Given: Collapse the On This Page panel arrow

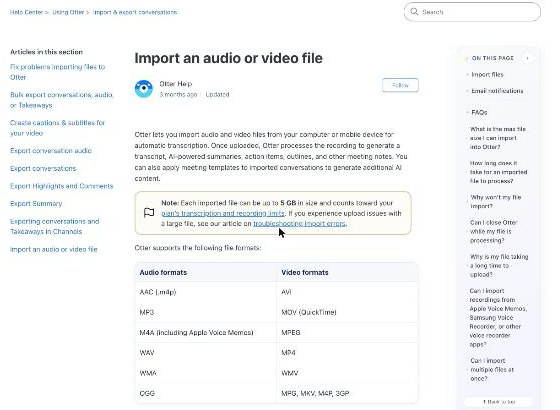Looking at the screenshot, I should 528,58.
